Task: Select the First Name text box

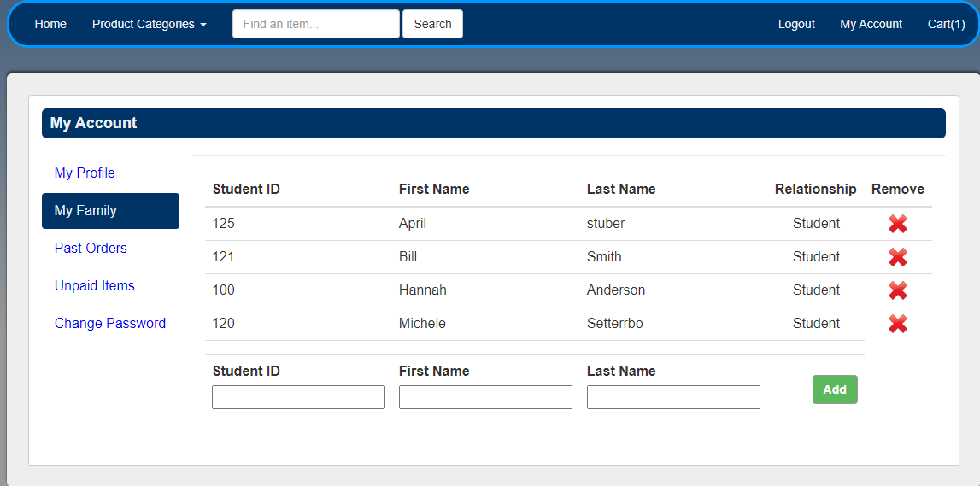Action: (485, 397)
